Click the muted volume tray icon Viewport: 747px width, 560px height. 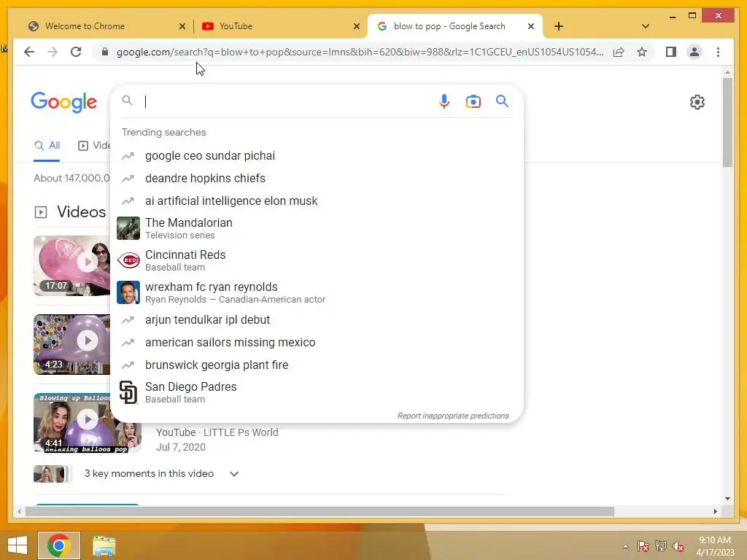(x=678, y=546)
